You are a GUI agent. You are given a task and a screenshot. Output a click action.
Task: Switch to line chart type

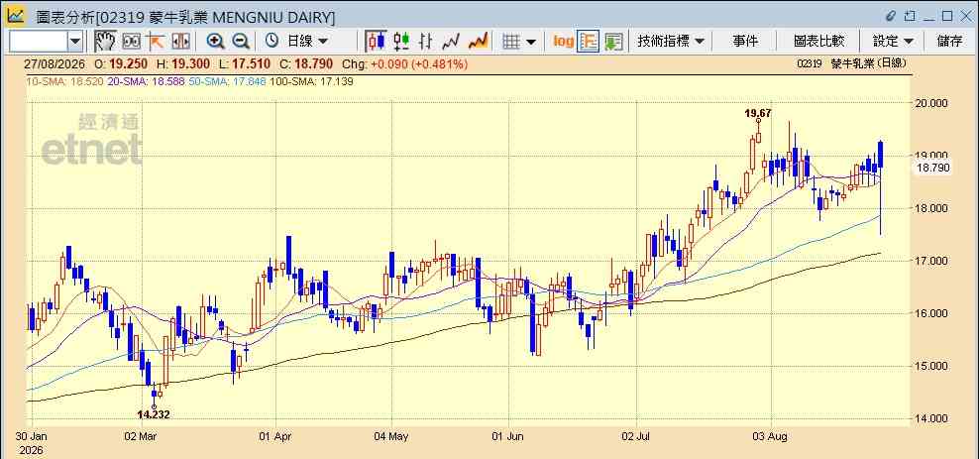[451, 42]
